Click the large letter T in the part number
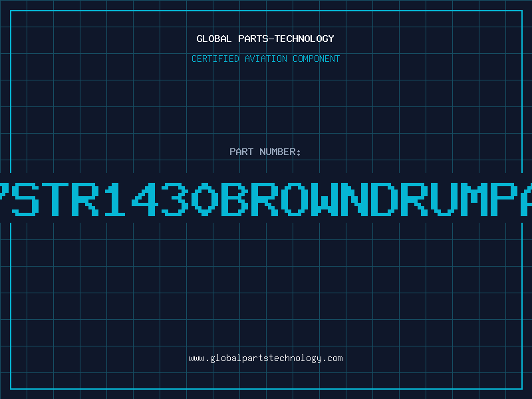 (55, 199)
